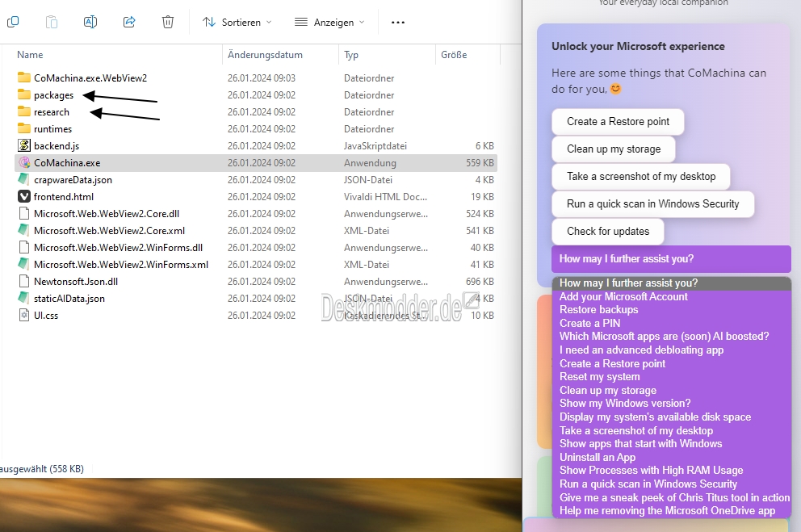Choose Give me a sneak peek of Chris Titus tool
The image size is (801, 532).
672,497
